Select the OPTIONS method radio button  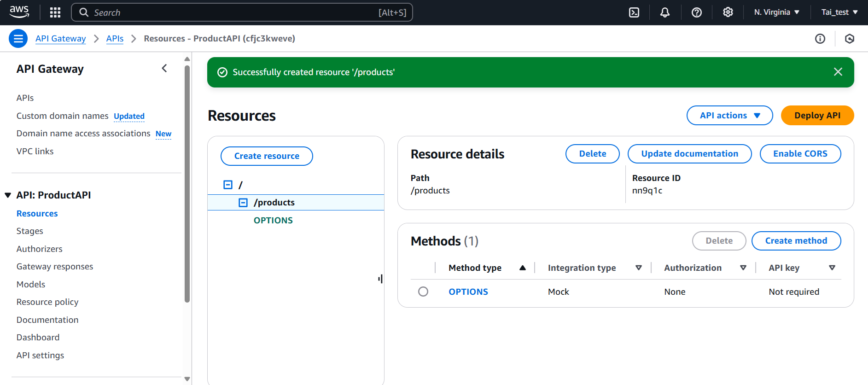(423, 292)
